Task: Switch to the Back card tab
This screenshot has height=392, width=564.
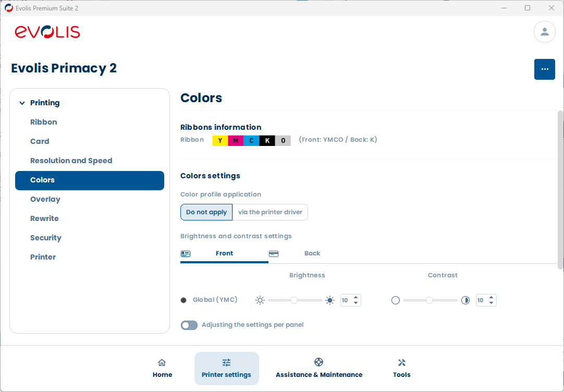Action: pyautogui.click(x=312, y=253)
